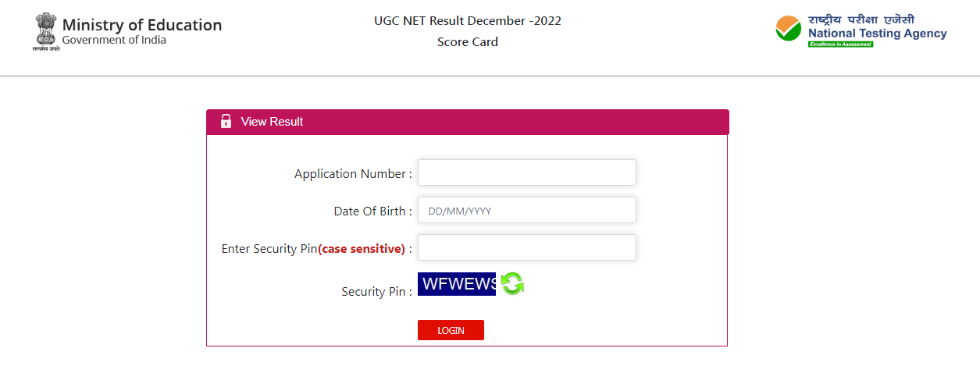Click the National Testing Agency text
980x373 pixels.
tap(878, 34)
